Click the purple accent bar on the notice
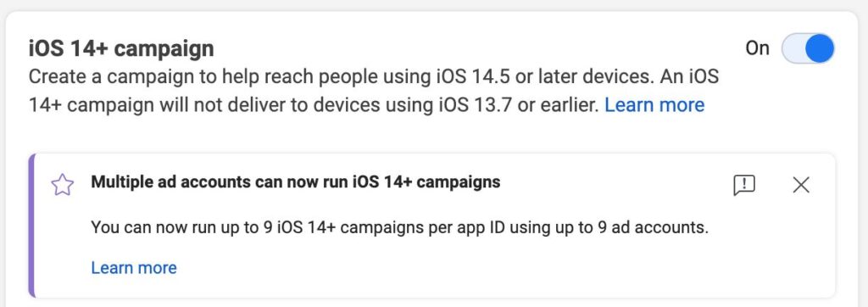The width and height of the screenshot is (868, 307). (x=31, y=226)
